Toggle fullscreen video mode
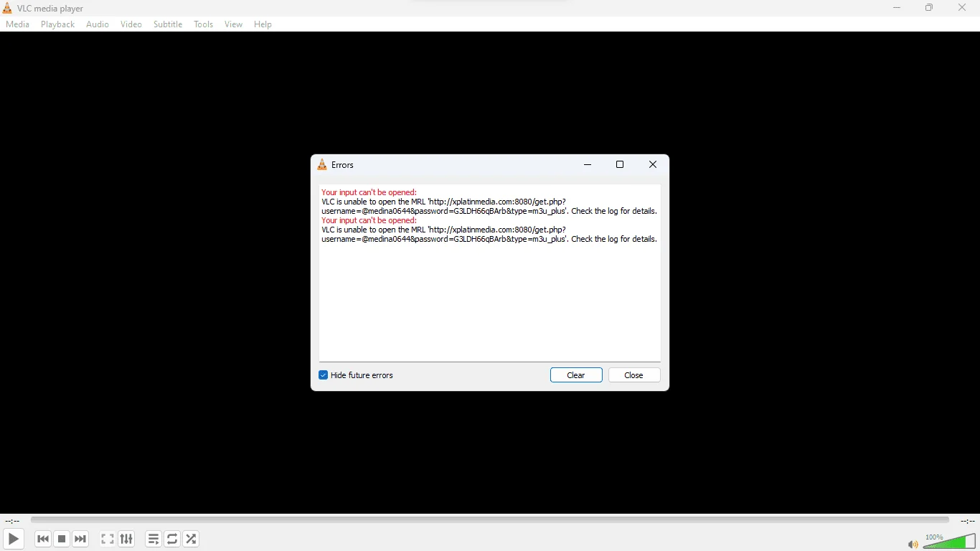The image size is (980, 551). coord(108,539)
